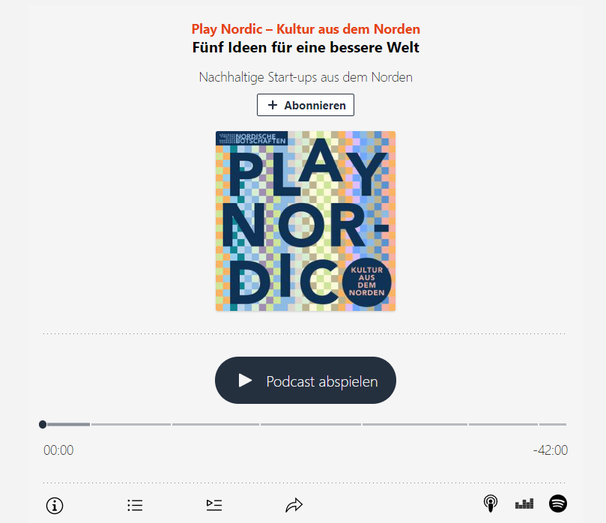Jump to the second chapter segment
The width and height of the screenshot is (606, 523).
click(x=131, y=424)
